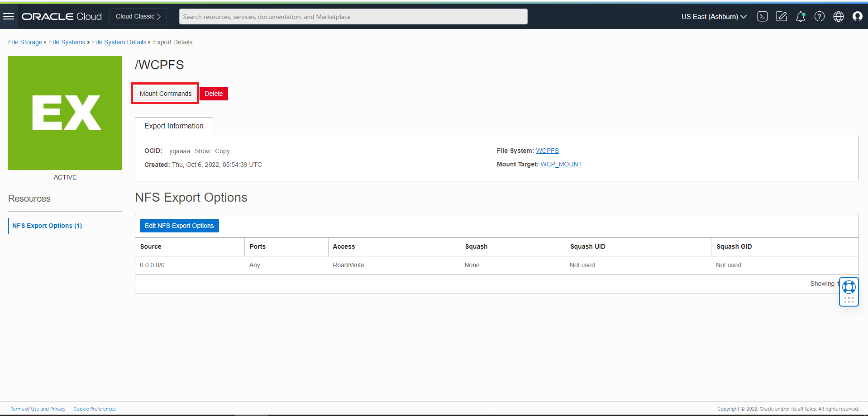Open the WCPFS file system link

(547, 151)
